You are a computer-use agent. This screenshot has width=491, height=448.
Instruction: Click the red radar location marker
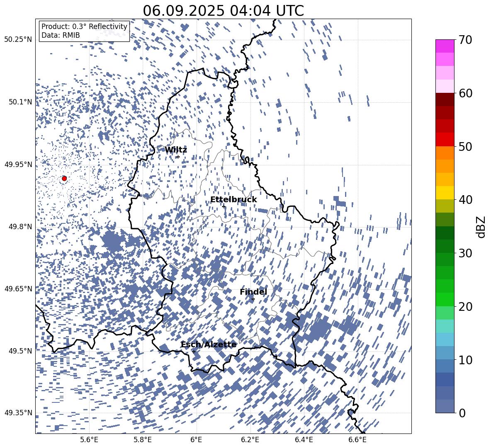click(x=64, y=178)
